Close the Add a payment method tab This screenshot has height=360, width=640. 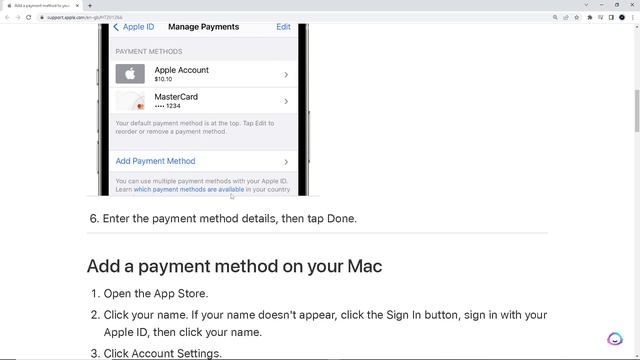(77, 6)
